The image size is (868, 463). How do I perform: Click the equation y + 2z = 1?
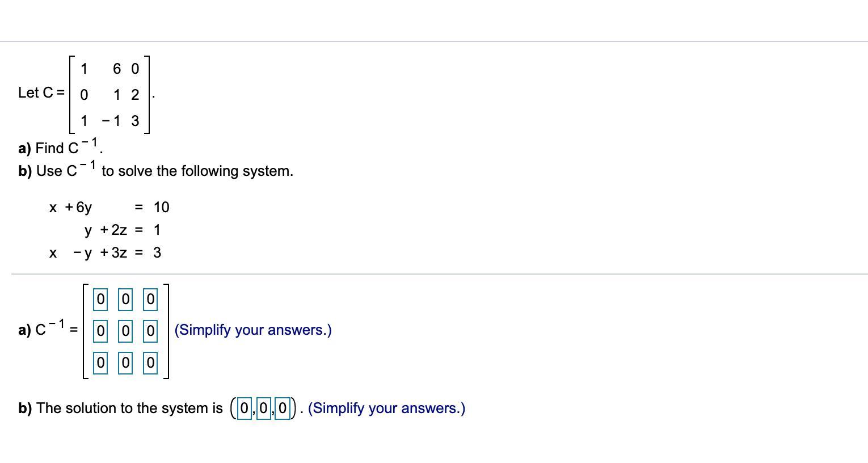pyautogui.click(x=122, y=230)
